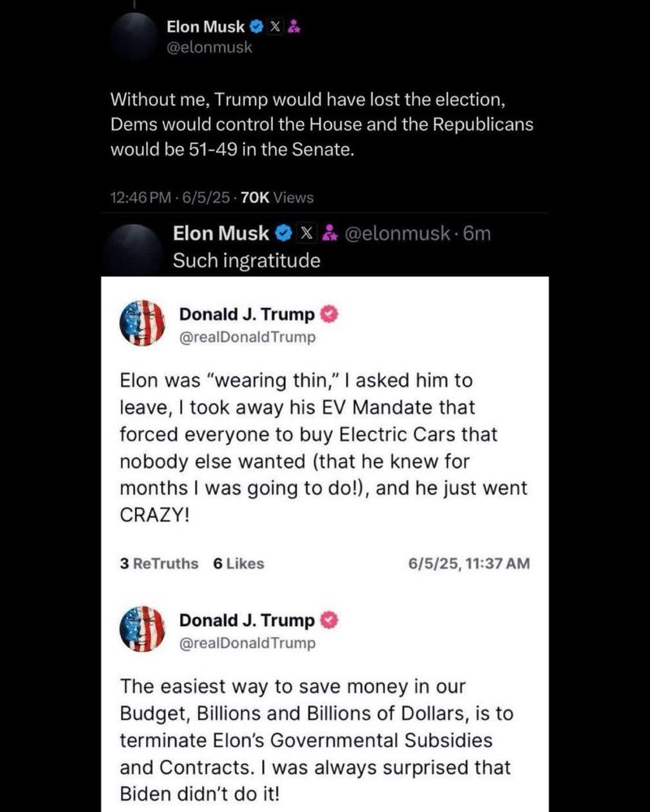The height and width of the screenshot is (812, 650).
Task: Click the @realDonaldTrump handle on the "wearing thin" post
Action: pos(247,337)
